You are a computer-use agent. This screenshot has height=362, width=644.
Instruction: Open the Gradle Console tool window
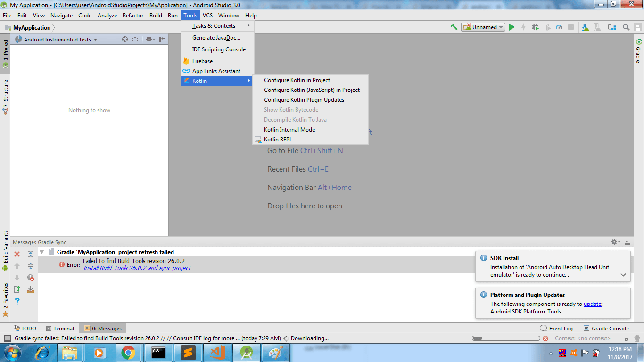click(x=606, y=329)
